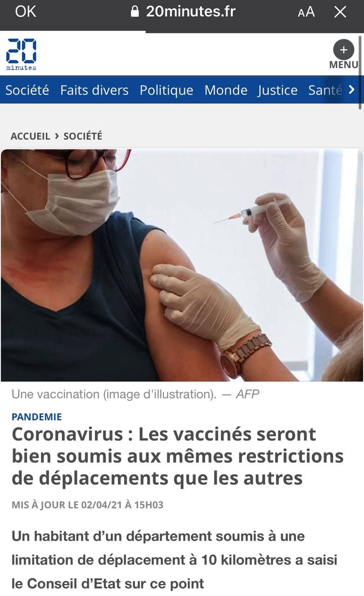The image size is (364, 596).
Task: Tap the AA text size icon
Action: pyautogui.click(x=306, y=12)
